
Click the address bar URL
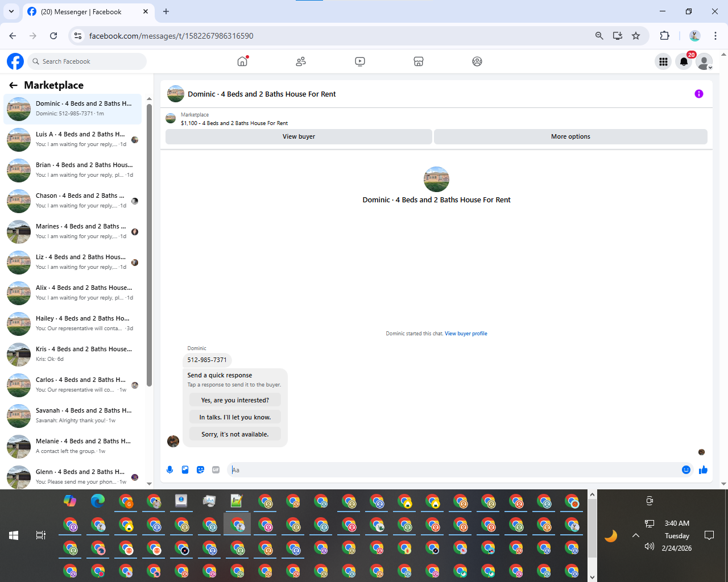[171, 36]
